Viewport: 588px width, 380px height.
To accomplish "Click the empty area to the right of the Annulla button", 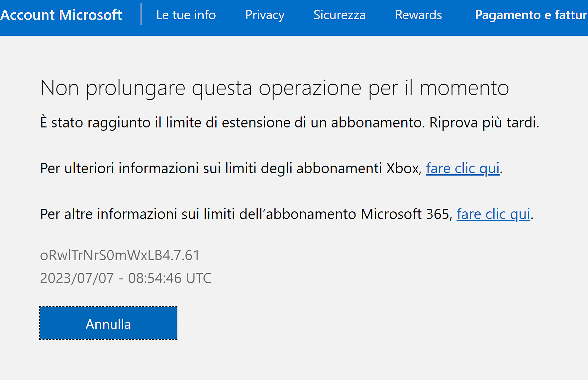I will pos(365,323).
